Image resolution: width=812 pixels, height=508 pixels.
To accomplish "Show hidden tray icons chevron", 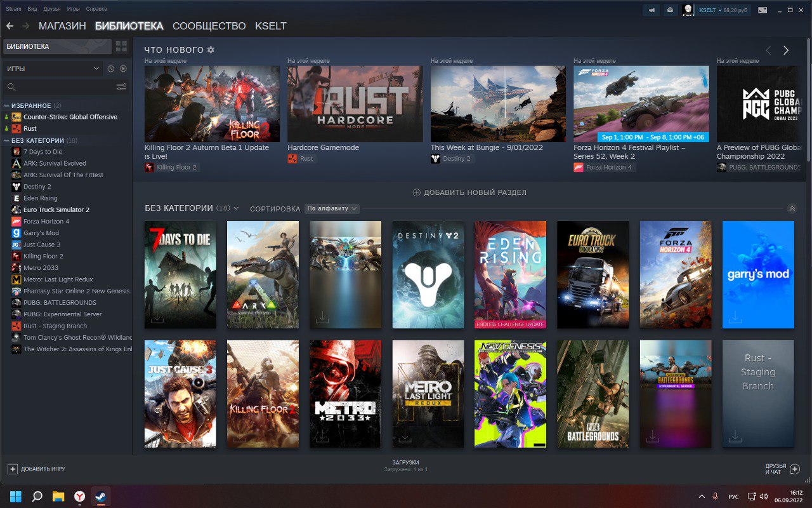I will click(x=702, y=496).
